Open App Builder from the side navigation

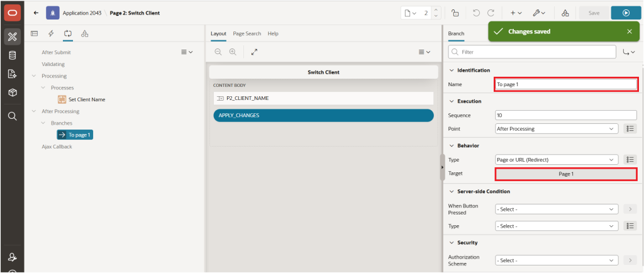click(x=13, y=37)
